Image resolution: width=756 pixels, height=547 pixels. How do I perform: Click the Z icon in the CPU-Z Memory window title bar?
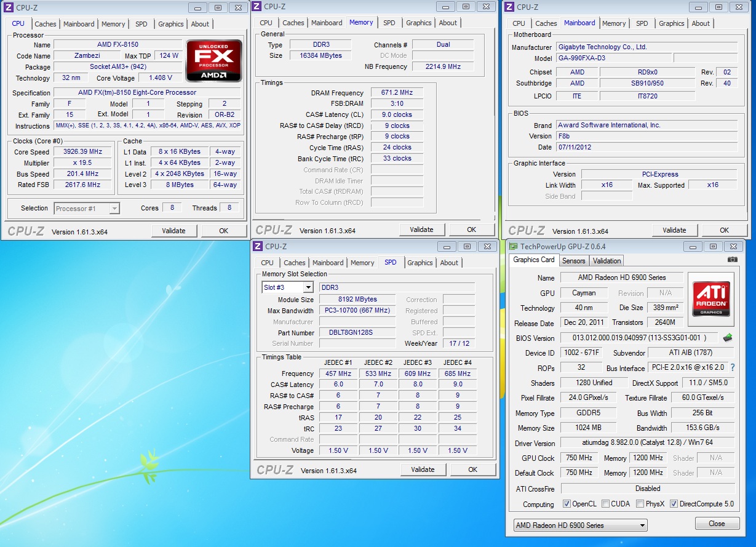coord(257,6)
